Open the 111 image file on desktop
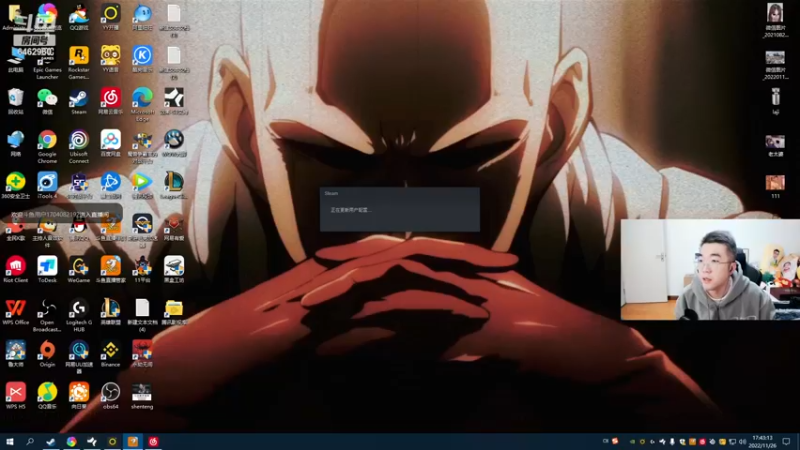The image size is (800, 450). pos(775,186)
